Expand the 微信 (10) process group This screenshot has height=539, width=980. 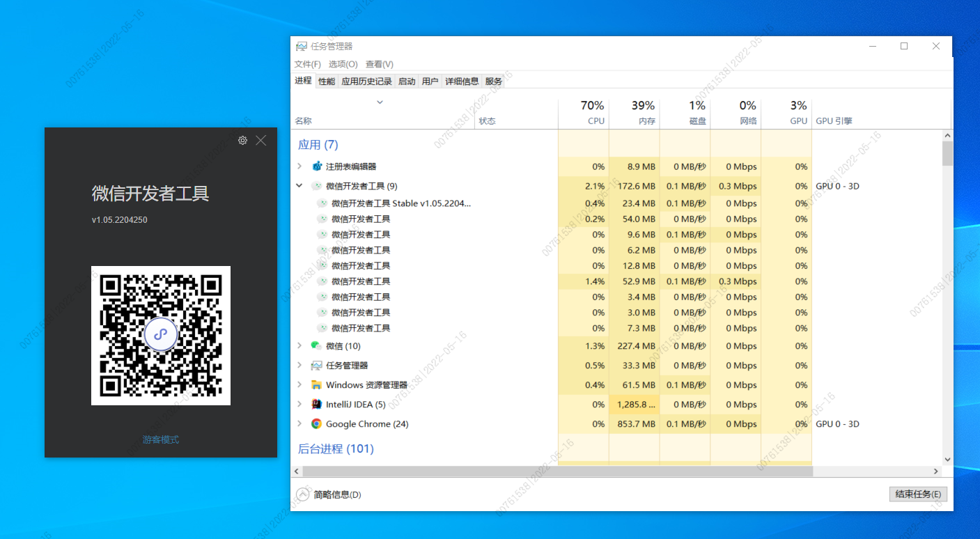(x=300, y=346)
